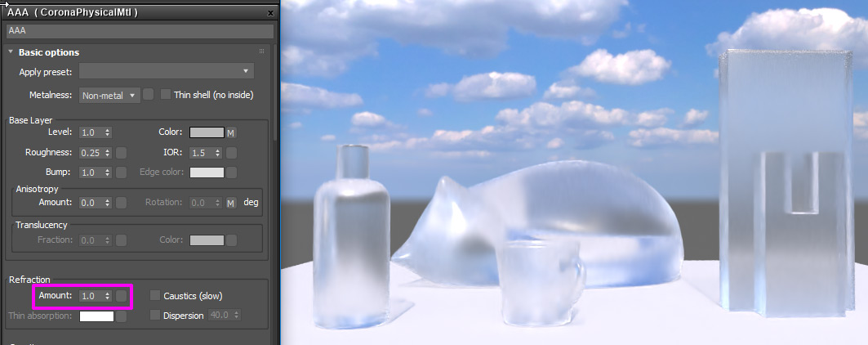Click the Roughness value field
Viewport: 868px width, 345px height.
tap(91, 153)
